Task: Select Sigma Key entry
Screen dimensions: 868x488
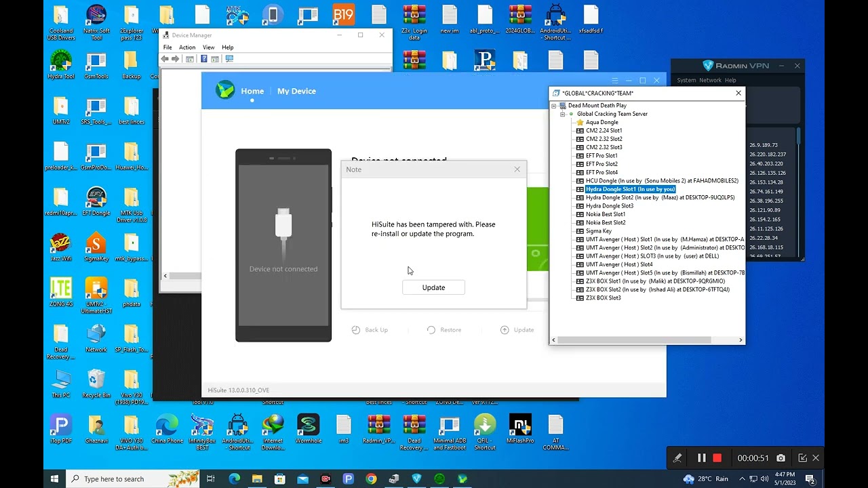Action: click(598, 231)
